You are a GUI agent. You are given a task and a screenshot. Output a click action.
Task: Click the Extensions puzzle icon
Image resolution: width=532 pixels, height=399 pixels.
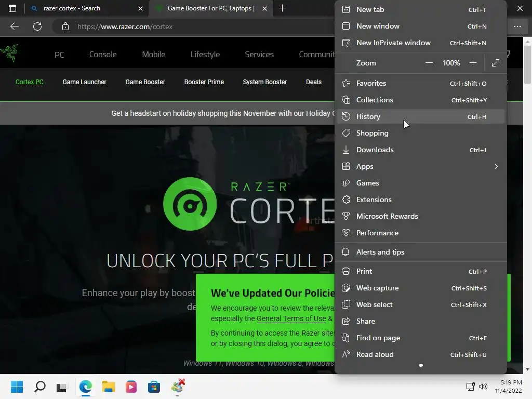[x=345, y=199]
